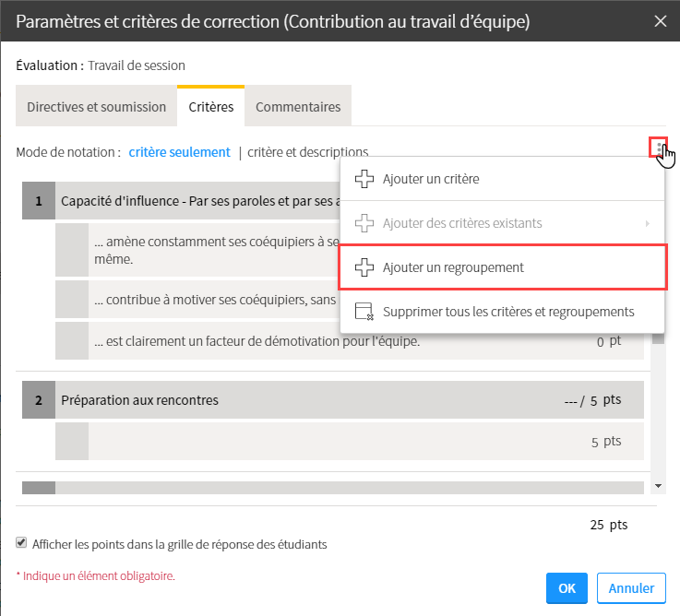Switch to the Commentaires tab
This screenshot has height=616, width=680.
tap(298, 107)
